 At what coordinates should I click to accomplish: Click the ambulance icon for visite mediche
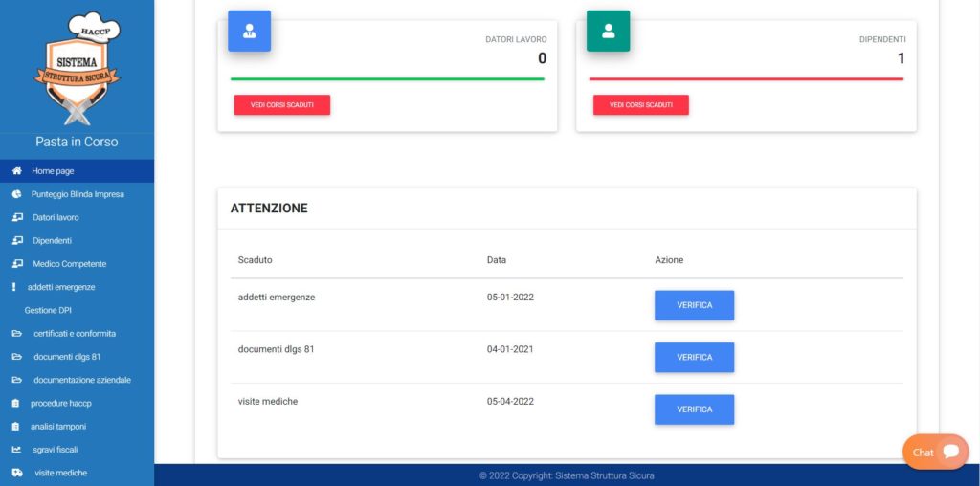[x=17, y=473]
